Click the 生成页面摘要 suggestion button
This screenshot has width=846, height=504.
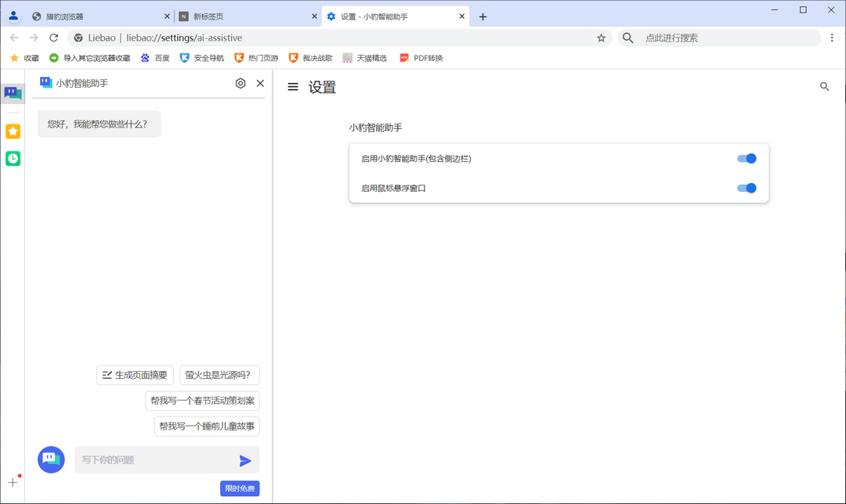[x=135, y=375]
